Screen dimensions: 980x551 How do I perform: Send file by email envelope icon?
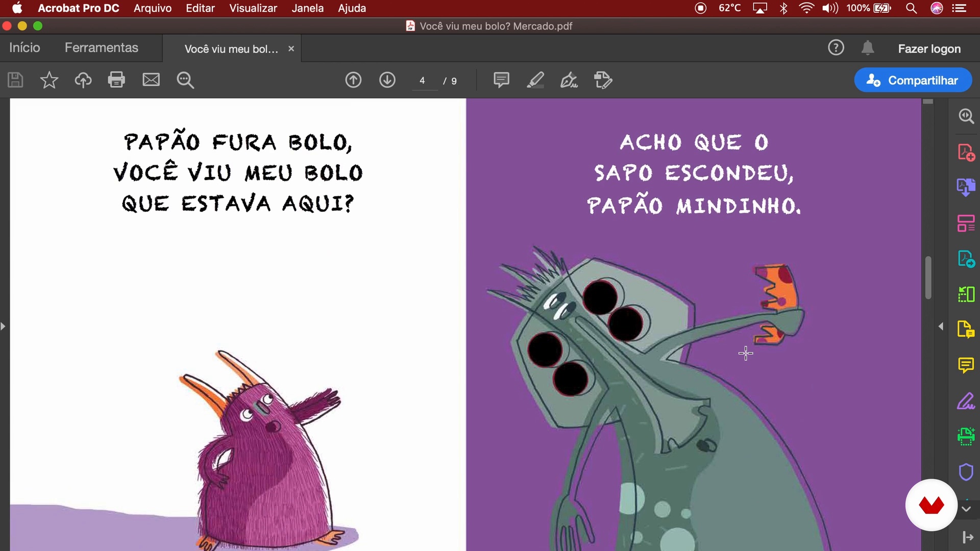tap(151, 80)
